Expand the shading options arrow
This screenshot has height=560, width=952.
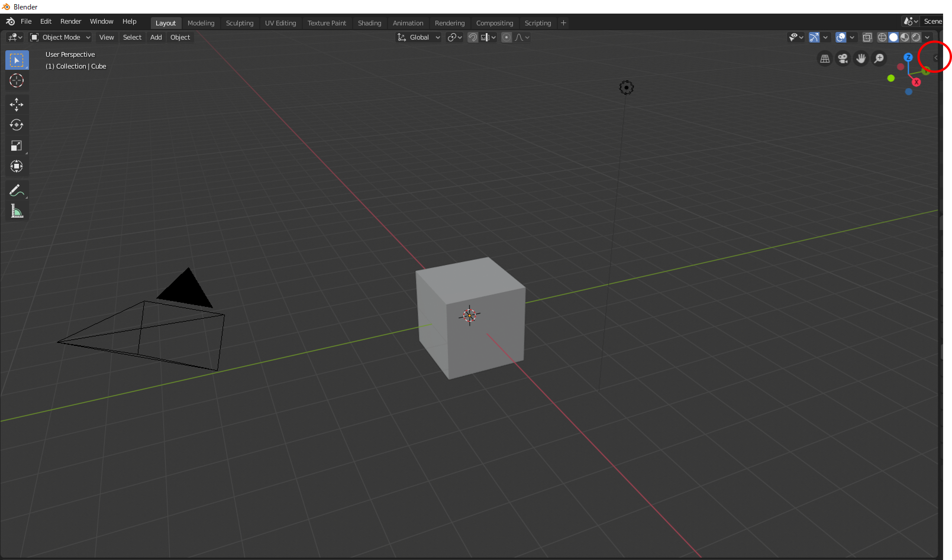pos(927,37)
